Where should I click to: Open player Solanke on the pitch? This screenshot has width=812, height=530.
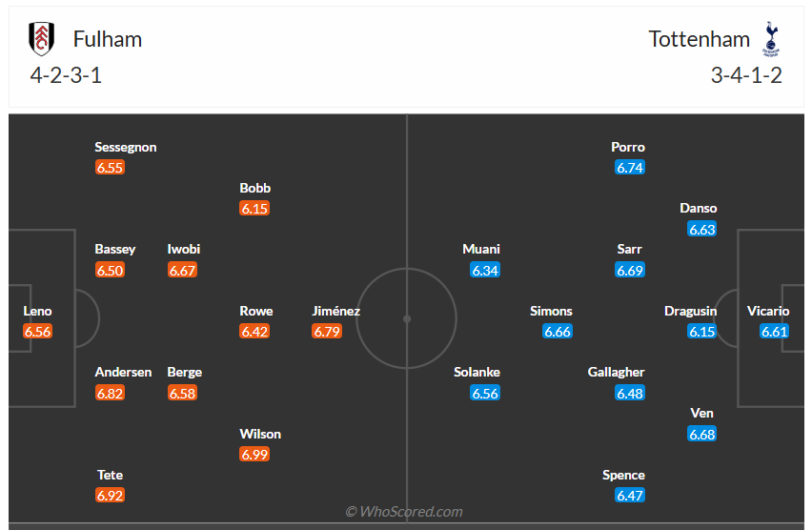(x=477, y=372)
